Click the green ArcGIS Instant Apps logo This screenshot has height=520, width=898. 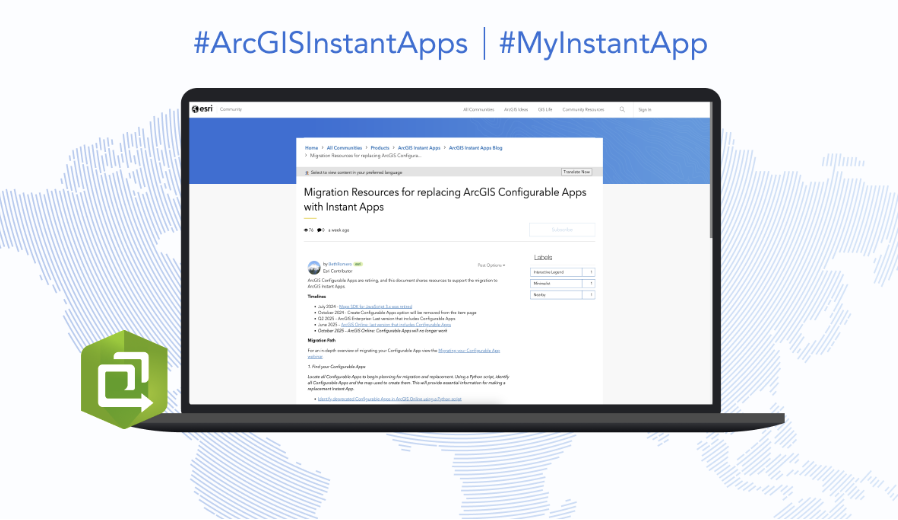click(x=124, y=379)
